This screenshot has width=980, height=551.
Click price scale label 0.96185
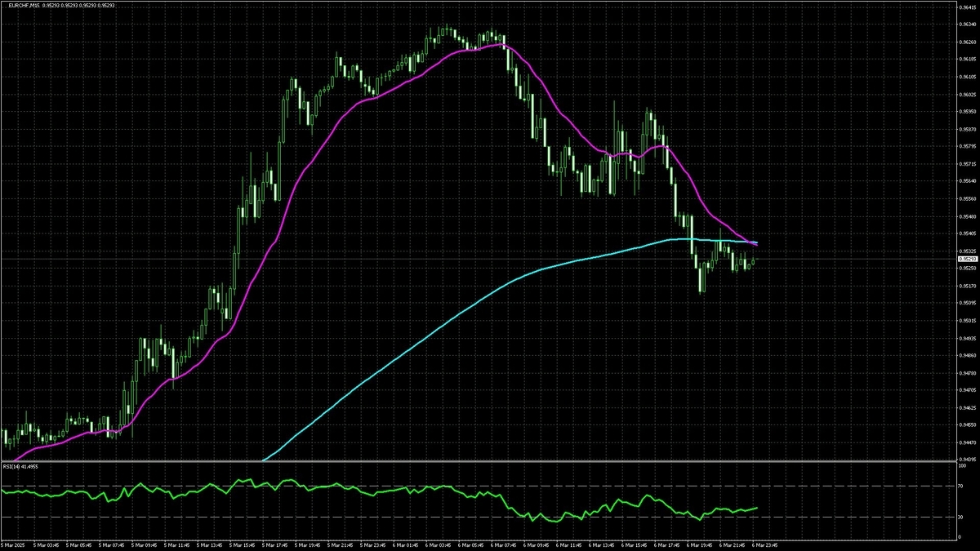click(968, 60)
